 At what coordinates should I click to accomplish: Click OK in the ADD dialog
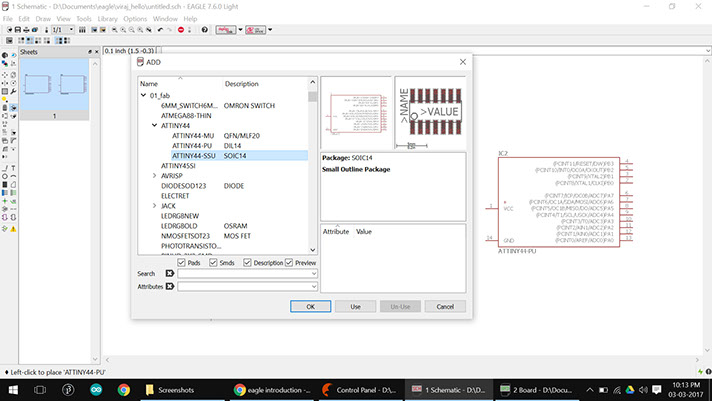pyautogui.click(x=311, y=307)
